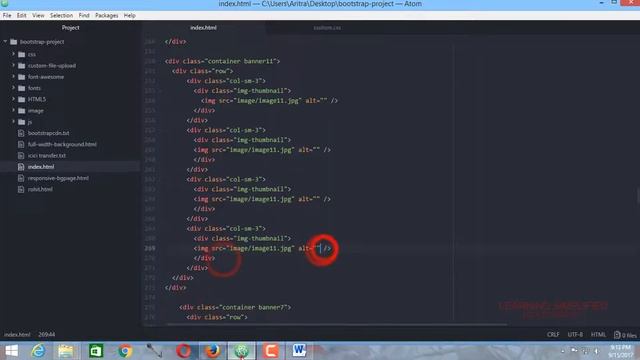This screenshot has height=360, width=640.
Task: Open the Windows Store taskbar icon
Action: (96, 351)
